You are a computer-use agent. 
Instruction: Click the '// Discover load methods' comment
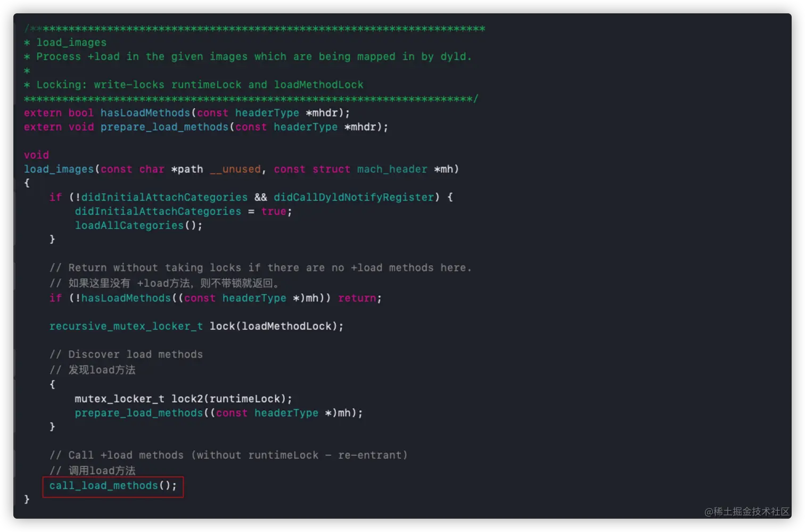tap(126, 354)
